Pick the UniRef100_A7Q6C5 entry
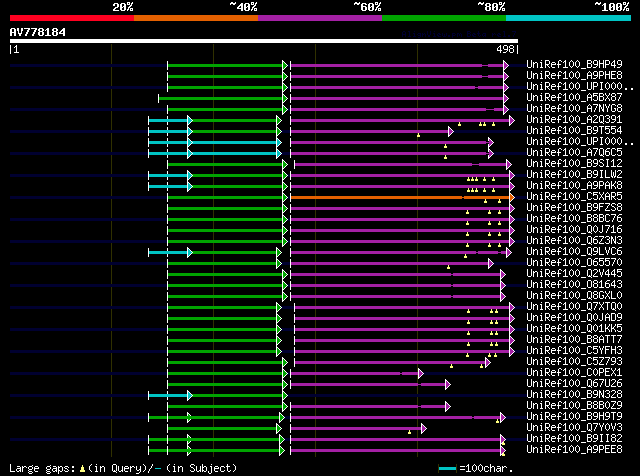 574,152
